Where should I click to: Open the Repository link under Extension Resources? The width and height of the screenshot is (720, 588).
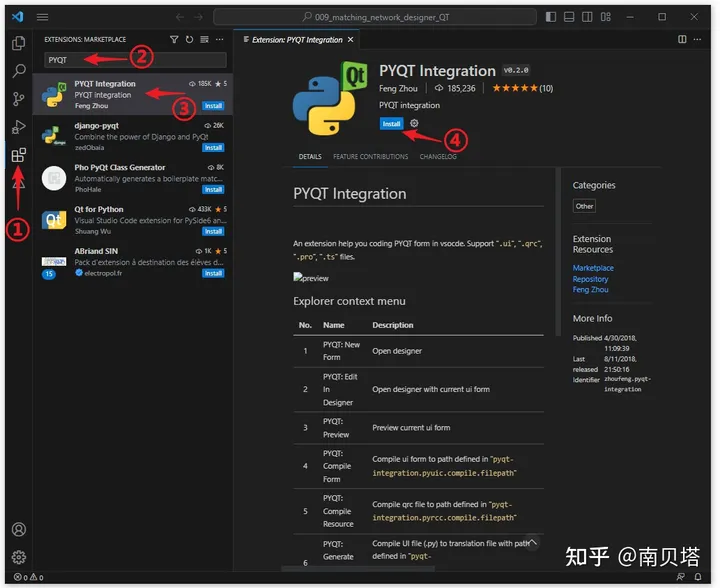(590, 279)
